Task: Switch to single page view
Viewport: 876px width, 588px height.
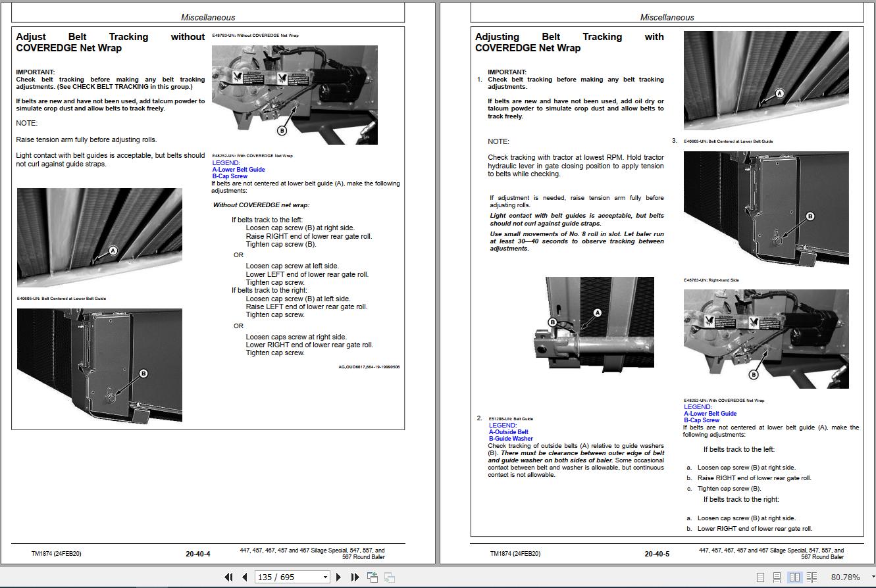Action: 761,577
